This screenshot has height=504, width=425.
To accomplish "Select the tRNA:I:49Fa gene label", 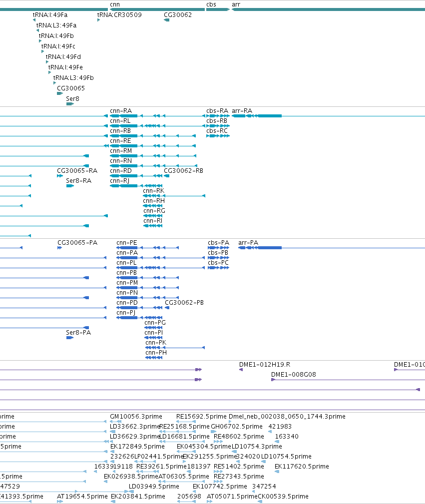I will pyautogui.click(x=50, y=15).
